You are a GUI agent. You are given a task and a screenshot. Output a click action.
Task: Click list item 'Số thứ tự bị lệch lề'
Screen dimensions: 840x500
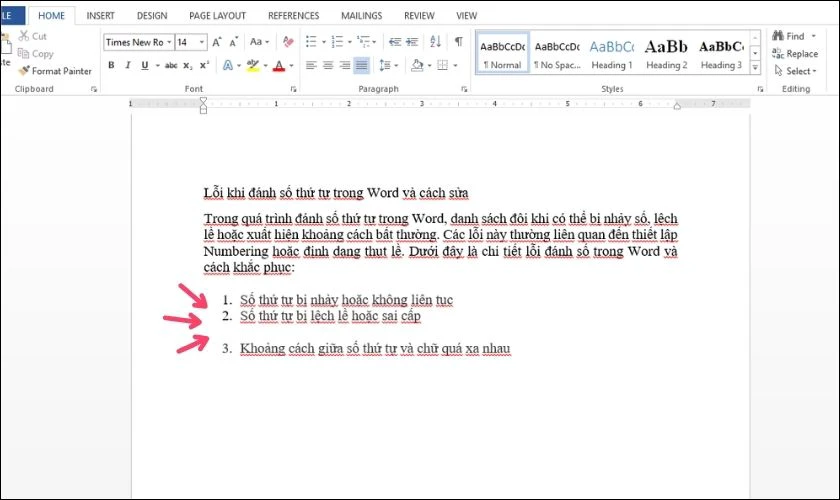[x=330, y=316]
